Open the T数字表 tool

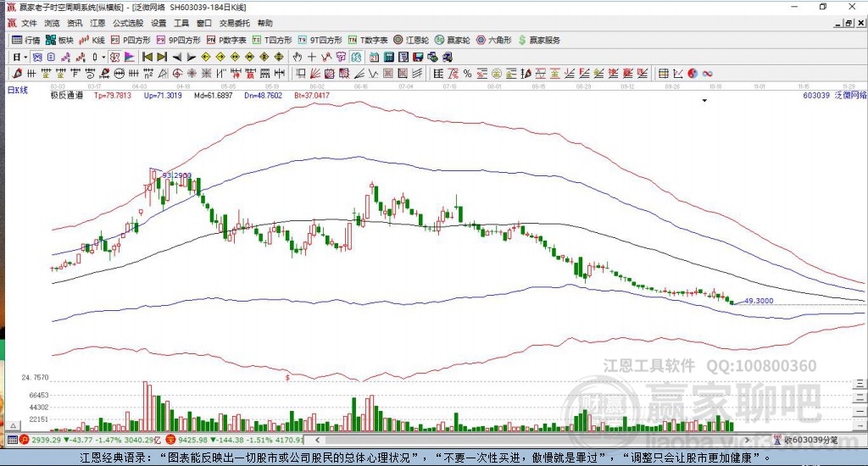[x=368, y=40]
